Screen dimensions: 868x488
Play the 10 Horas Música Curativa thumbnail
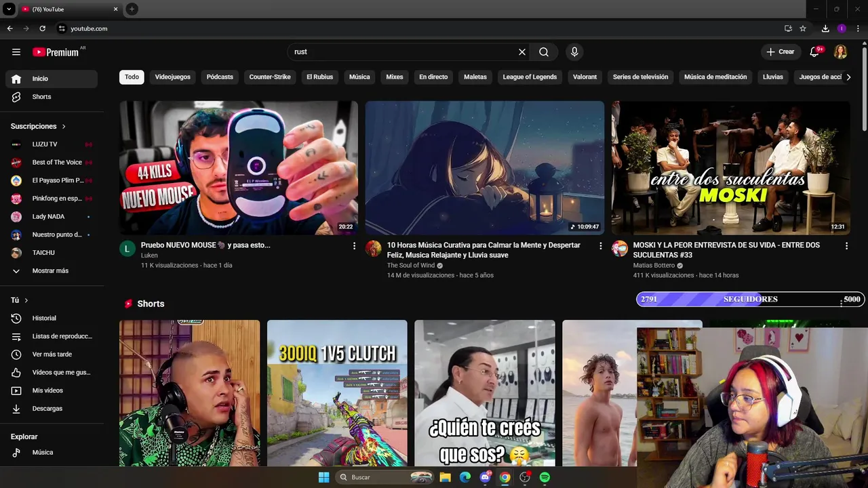[x=485, y=167]
